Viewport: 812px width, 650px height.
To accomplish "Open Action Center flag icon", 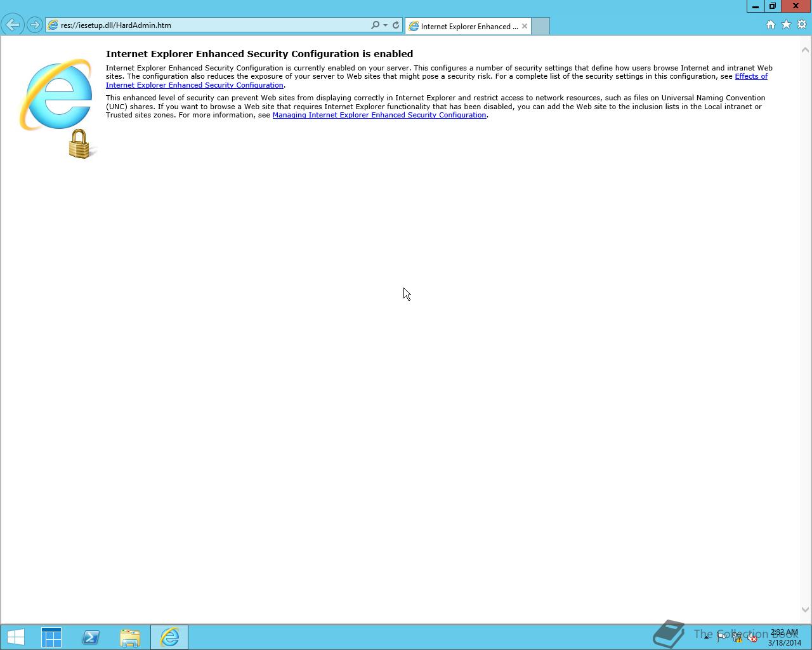I will click(721, 637).
